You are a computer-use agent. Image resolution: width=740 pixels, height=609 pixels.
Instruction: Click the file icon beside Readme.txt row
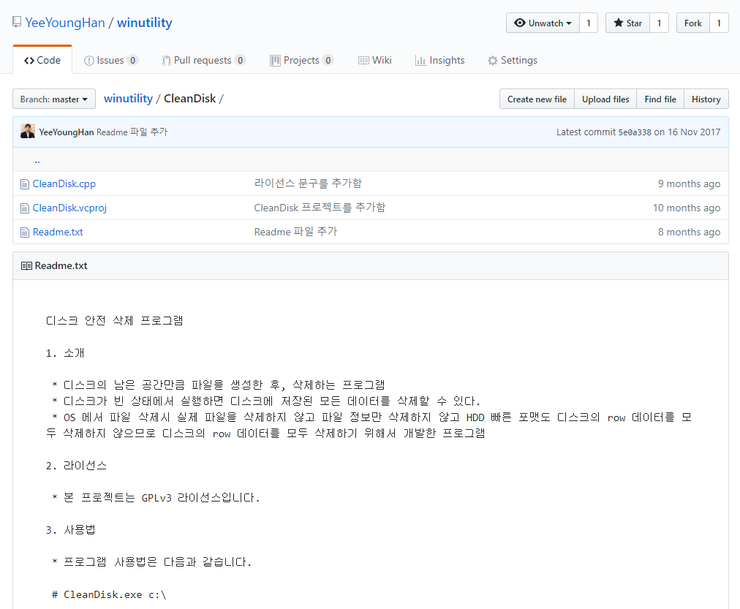25,232
